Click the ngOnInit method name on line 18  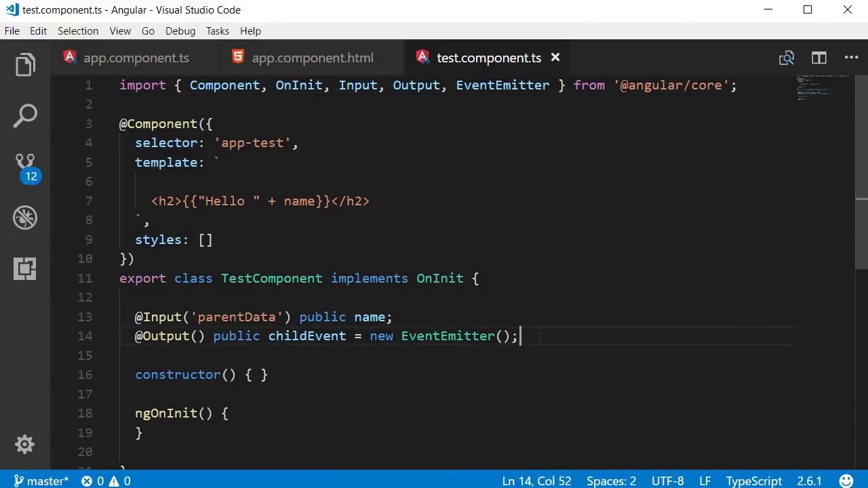coord(166,413)
